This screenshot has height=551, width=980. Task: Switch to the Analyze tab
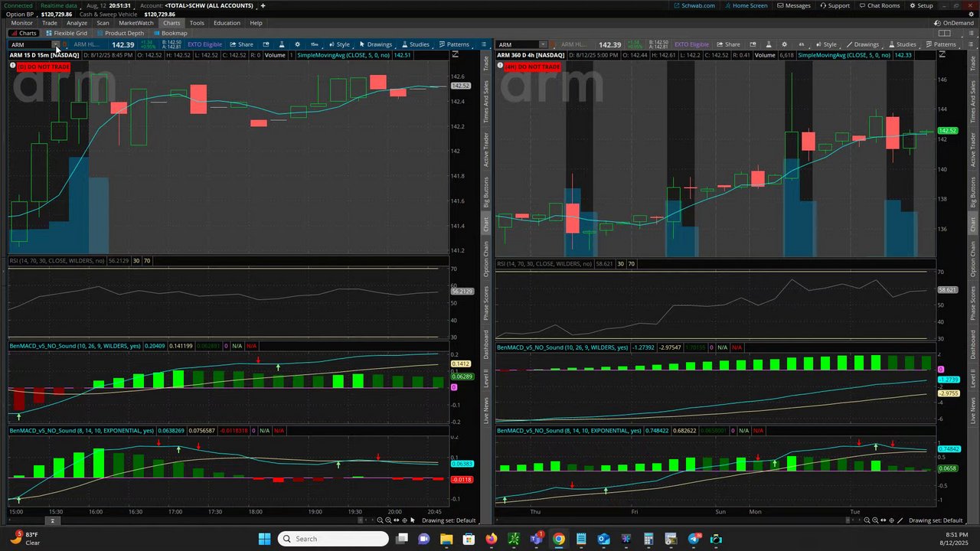(x=77, y=23)
